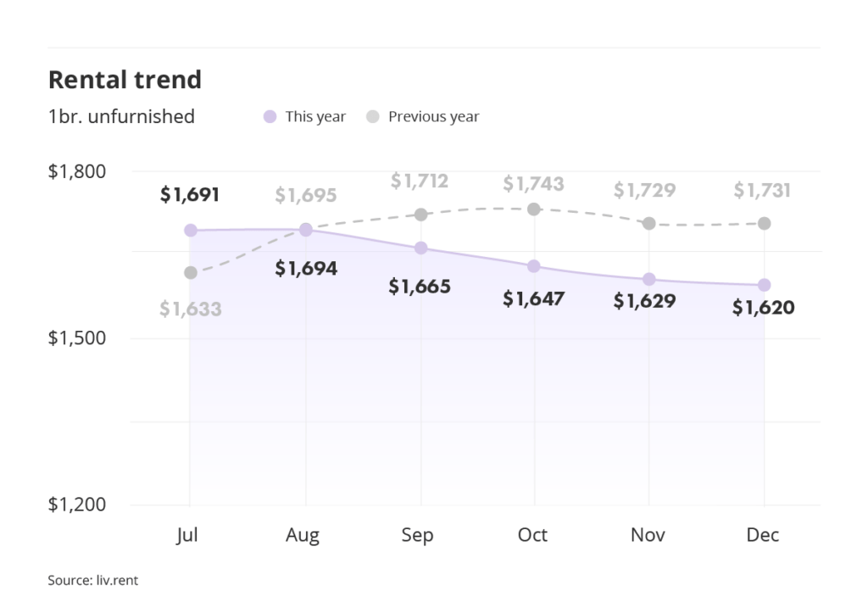Click the $1,500 y-axis label
Viewport: 868px width, 608px height.
76,338
